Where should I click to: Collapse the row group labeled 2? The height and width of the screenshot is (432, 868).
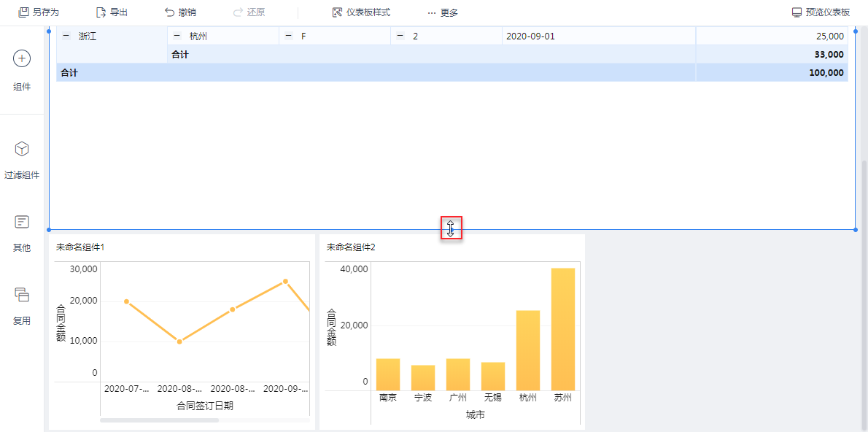400,36
